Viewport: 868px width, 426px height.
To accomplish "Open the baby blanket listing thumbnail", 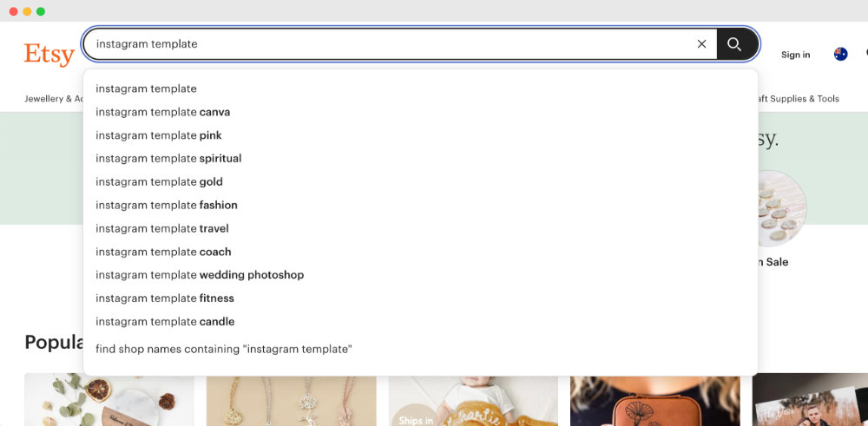I will coord(473,401).
